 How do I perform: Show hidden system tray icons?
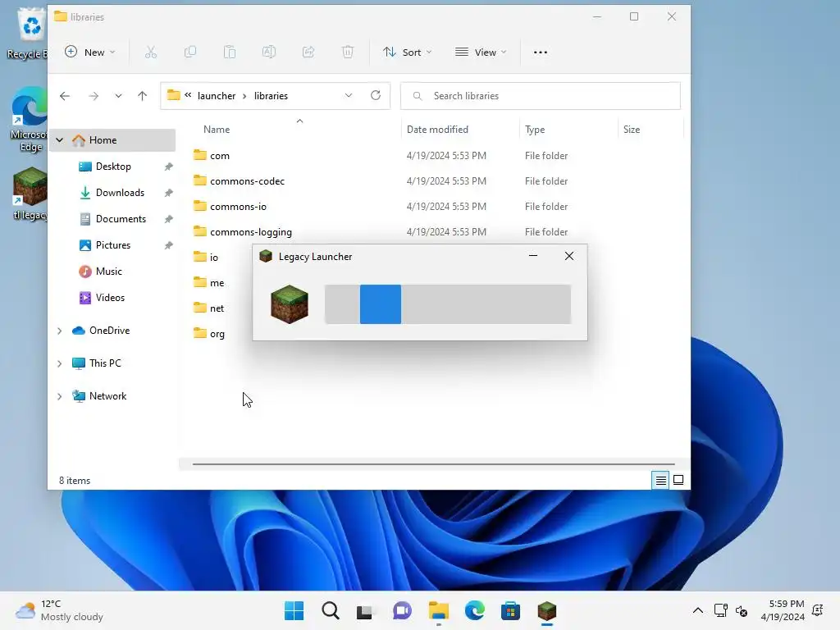point(697,610)
